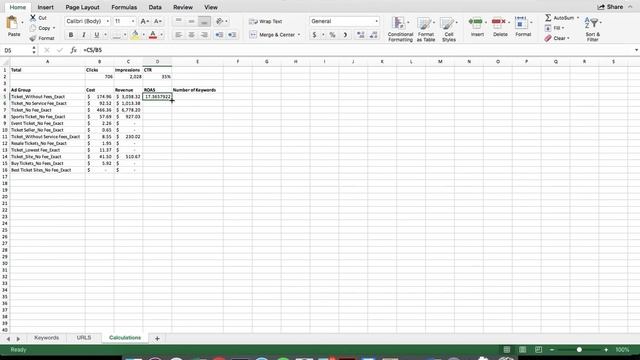
Task: Toggle Wrap Text for the cell
Action: pos(266,21)
